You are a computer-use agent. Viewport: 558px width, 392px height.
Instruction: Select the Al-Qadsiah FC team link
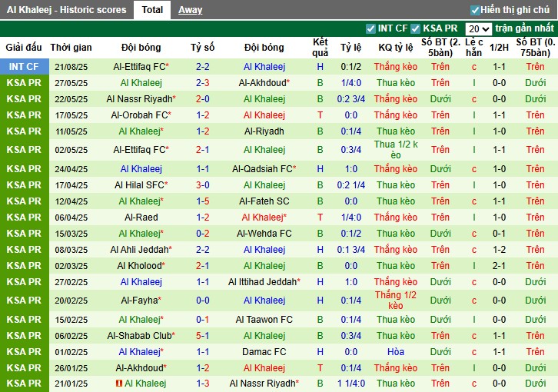tap(264, 169)
